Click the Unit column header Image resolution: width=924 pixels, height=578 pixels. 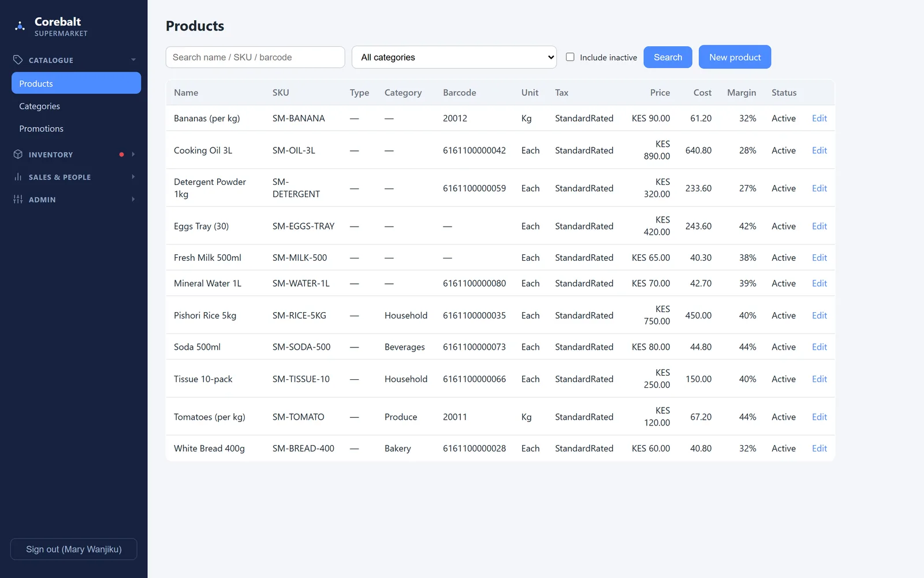click(530, 92)
